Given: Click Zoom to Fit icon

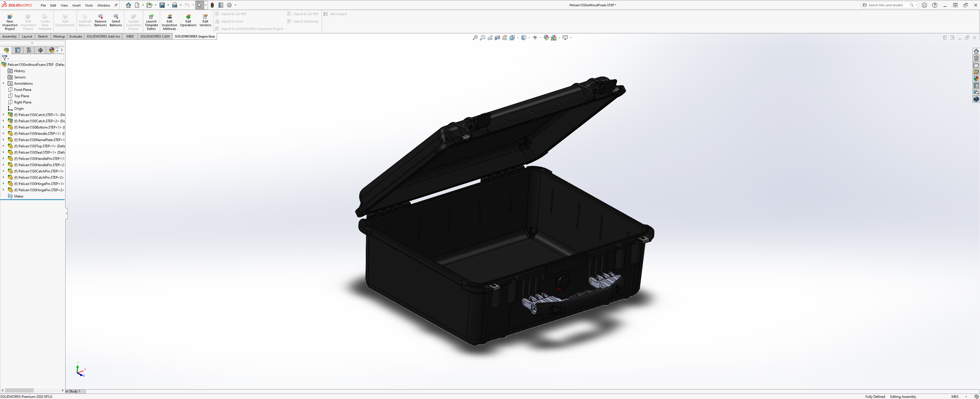Looking at the screenshot, I should coord(475,38).
